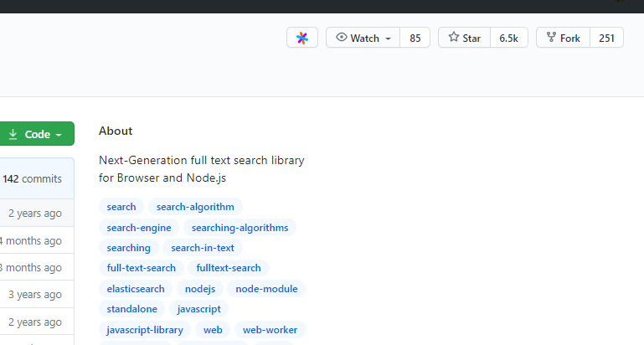Screen dimensions: 644x345
Task: Click the Fork icon button
Action: (x=551, y=38)
